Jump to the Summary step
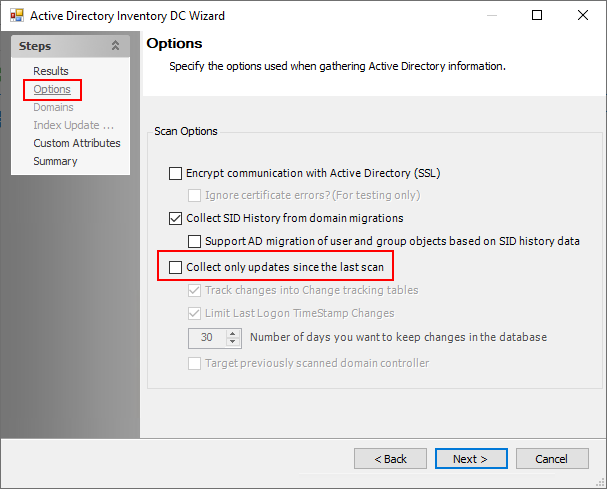Image resolution: width=607 pixels, height=489 pixels. (x=55, y=161)
